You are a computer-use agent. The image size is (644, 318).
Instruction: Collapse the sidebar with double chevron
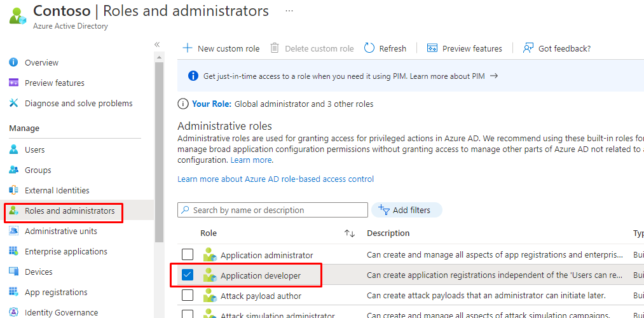point(157,45)
